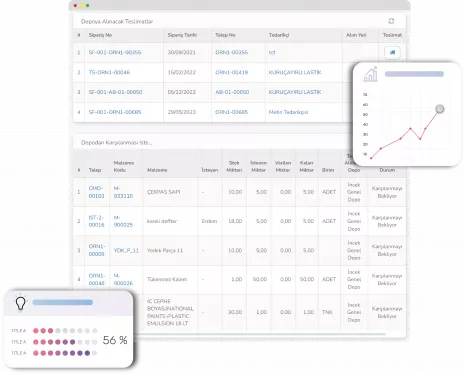Image resolution: width=465 pixels, height=375 pixels.
Task: Click the bar chart icon in the graph card
Action: (x=370, y=74)
